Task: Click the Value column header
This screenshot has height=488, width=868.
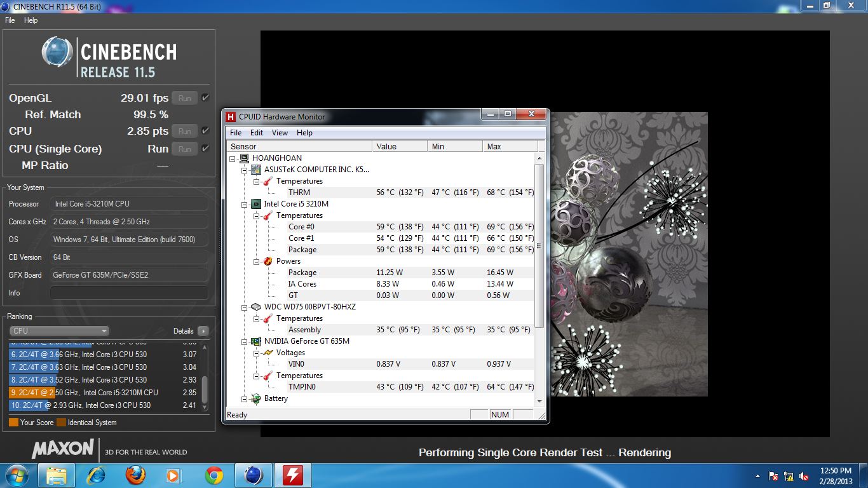Action: pyautogui.click(x=400, y=147)
